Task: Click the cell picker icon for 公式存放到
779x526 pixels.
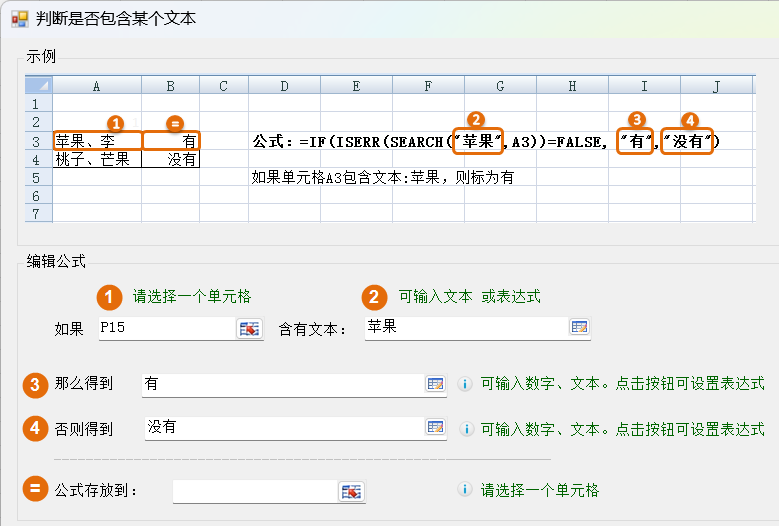Action: click(x=352, y=490)
